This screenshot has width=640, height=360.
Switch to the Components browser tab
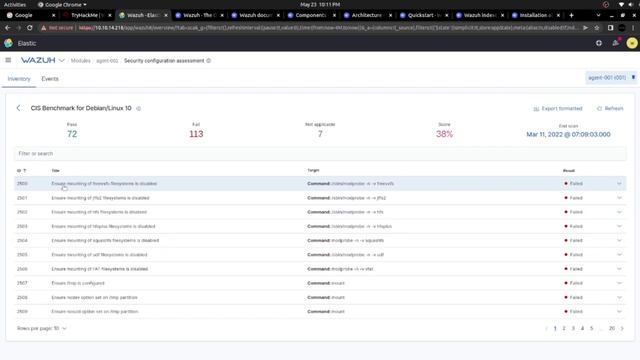[x=311, y=15]
